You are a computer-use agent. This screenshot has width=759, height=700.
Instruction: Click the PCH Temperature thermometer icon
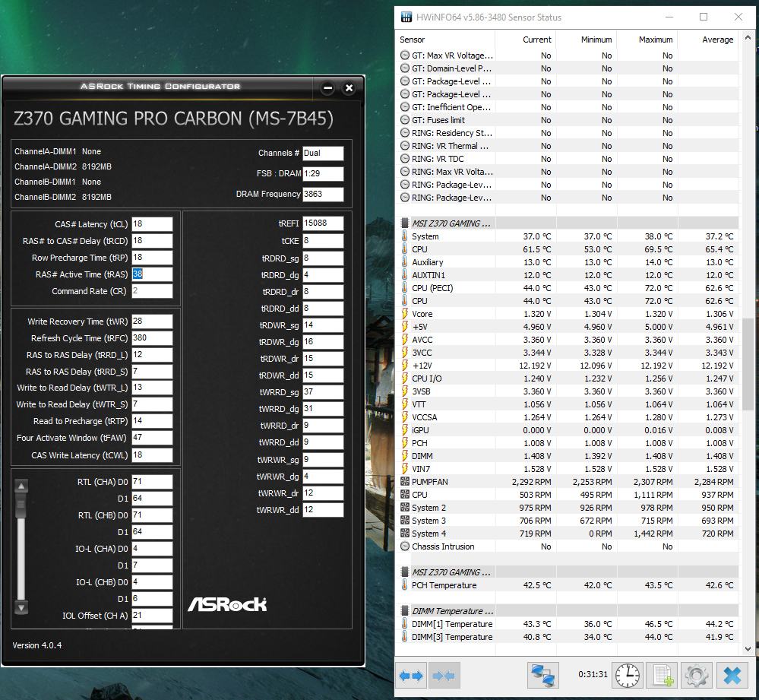pyautogui.click(x=405, y=585)
